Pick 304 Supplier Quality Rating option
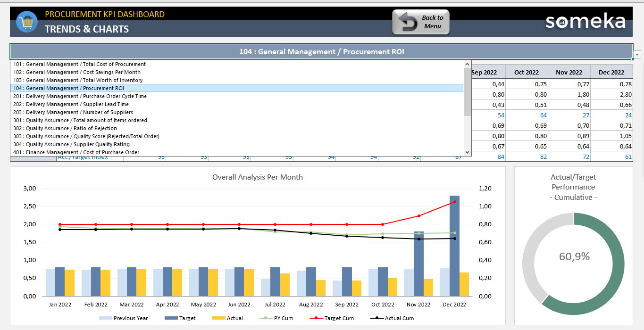Screen dimensions: 644x330 click(x=78, y=144)
